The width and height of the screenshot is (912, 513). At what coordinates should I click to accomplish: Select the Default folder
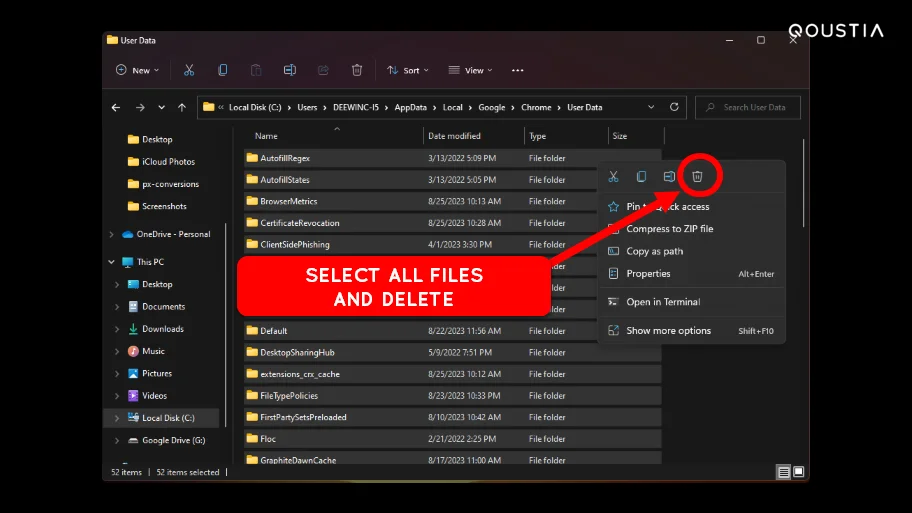coord(453,331)
